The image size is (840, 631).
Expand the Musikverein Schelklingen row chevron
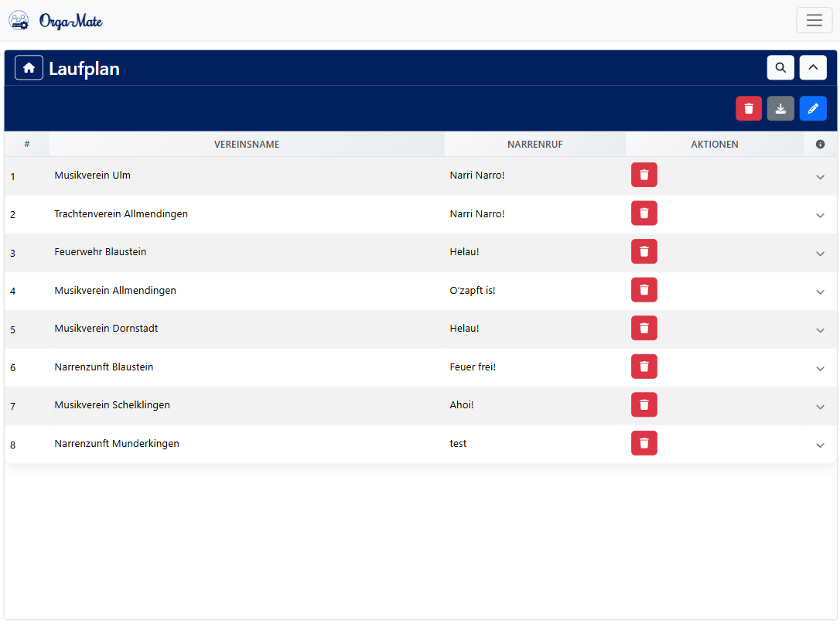820,407
